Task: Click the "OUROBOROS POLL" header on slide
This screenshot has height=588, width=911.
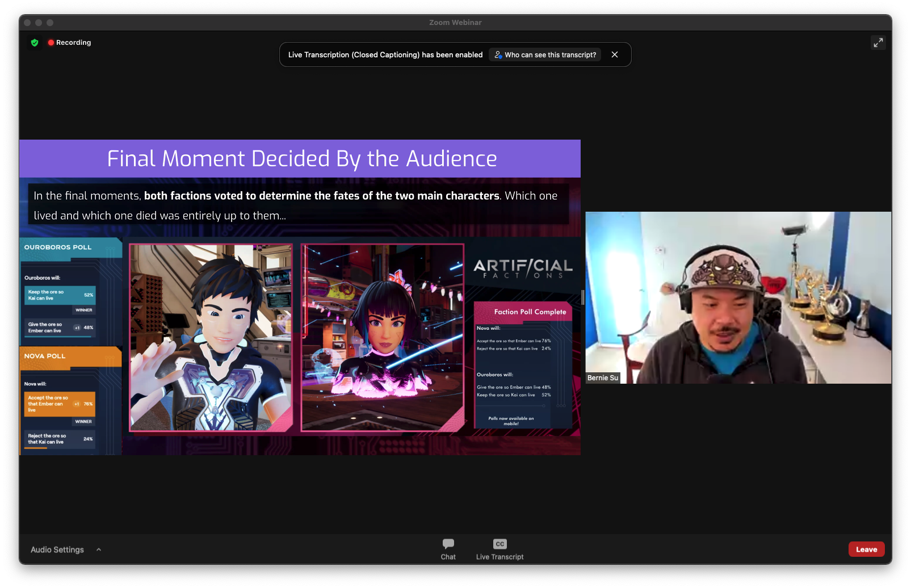Action: (58, 247)
